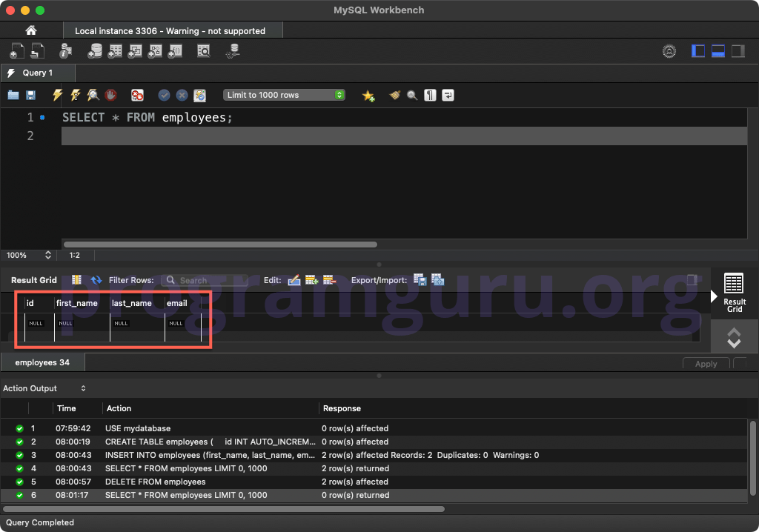The height and width of the screenshot is (532, 759).
Task: Create a new view icon
Action: pyautogui.click(x=135, y=51)
